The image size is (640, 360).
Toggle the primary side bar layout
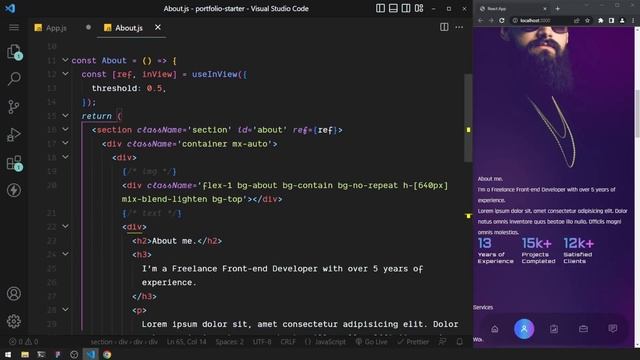pos(380,8)
